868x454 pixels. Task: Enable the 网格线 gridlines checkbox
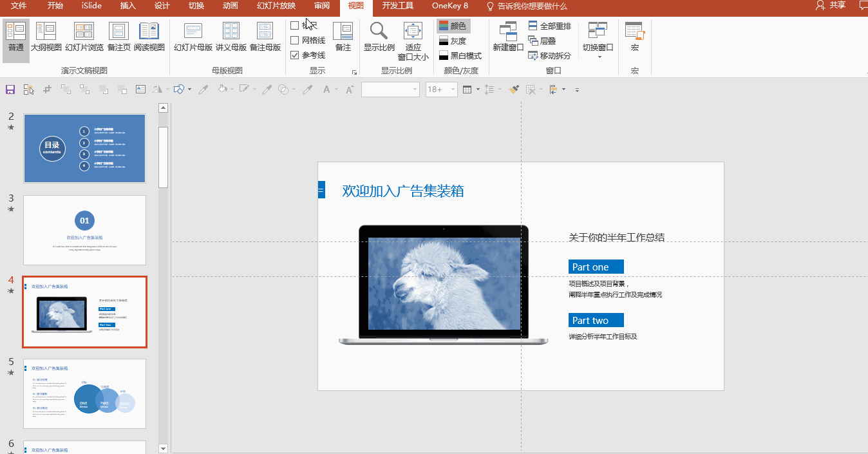coord(295,41)
